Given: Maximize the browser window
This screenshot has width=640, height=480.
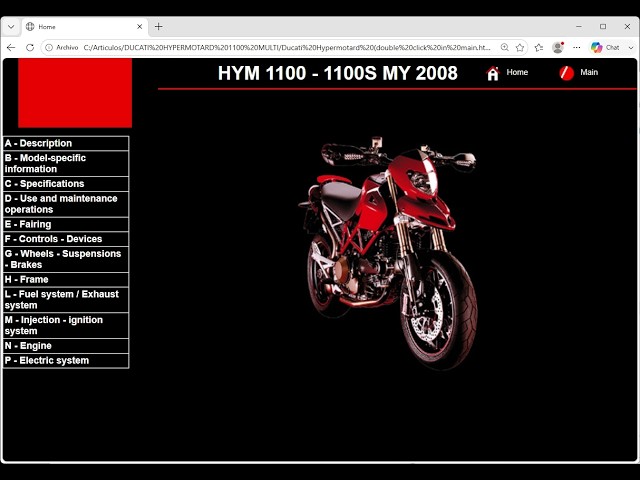Looking at the screenshot, I should coord(603,27).
